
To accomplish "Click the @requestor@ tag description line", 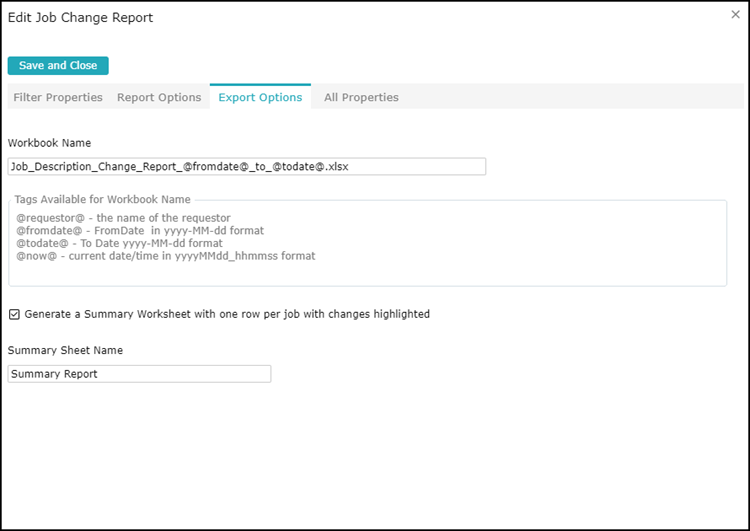I will (123, 218).
